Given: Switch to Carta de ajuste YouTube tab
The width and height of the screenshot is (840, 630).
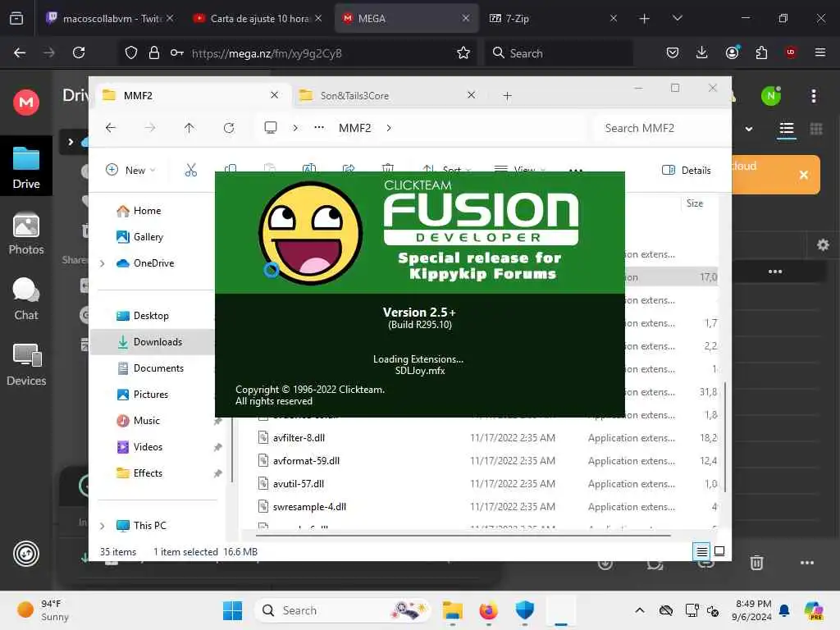Looking at the screenshot, I should (x=258, y=18).
